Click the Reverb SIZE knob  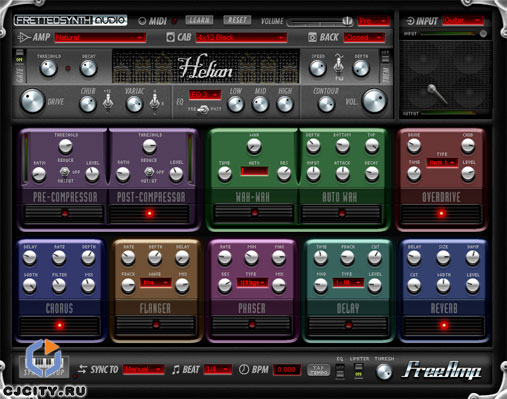coord(443,258)
